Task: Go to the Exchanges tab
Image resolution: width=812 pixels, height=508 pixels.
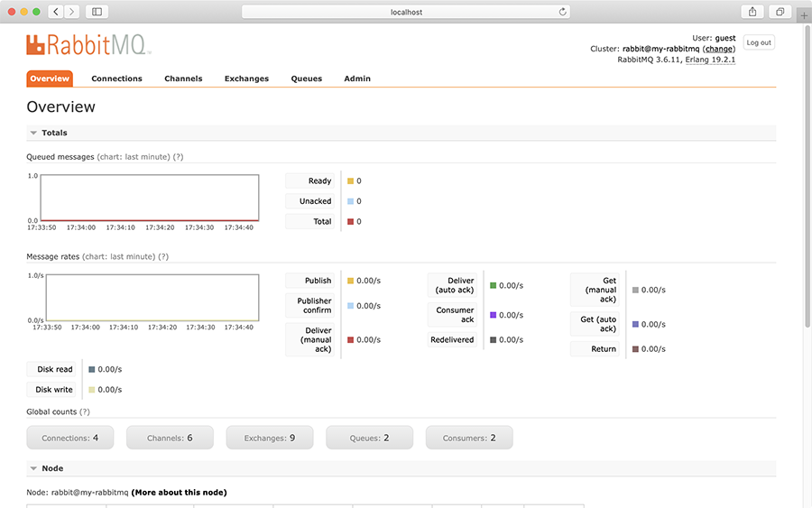Action: [246, 79]
